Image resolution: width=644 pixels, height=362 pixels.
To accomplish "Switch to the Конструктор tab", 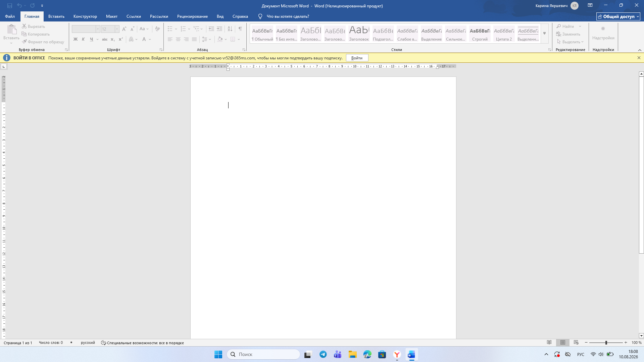I will pyautogui.click(x=85, y=16).
